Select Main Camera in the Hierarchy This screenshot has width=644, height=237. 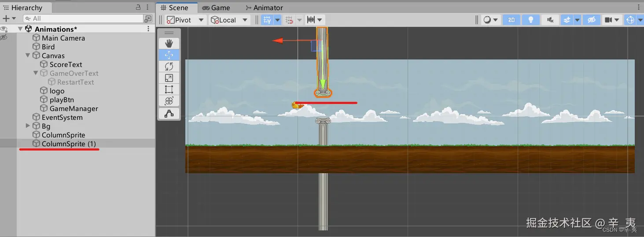tap(63, 38)
